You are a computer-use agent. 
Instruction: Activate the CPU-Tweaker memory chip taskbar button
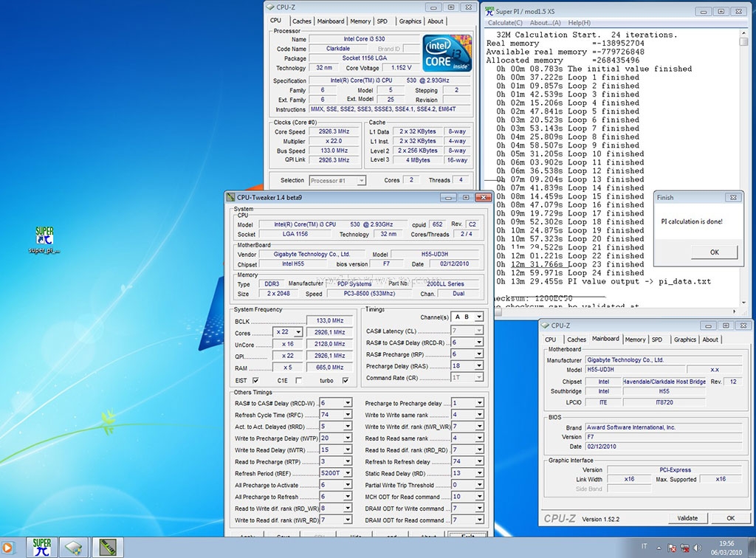(x=108, y=548)
